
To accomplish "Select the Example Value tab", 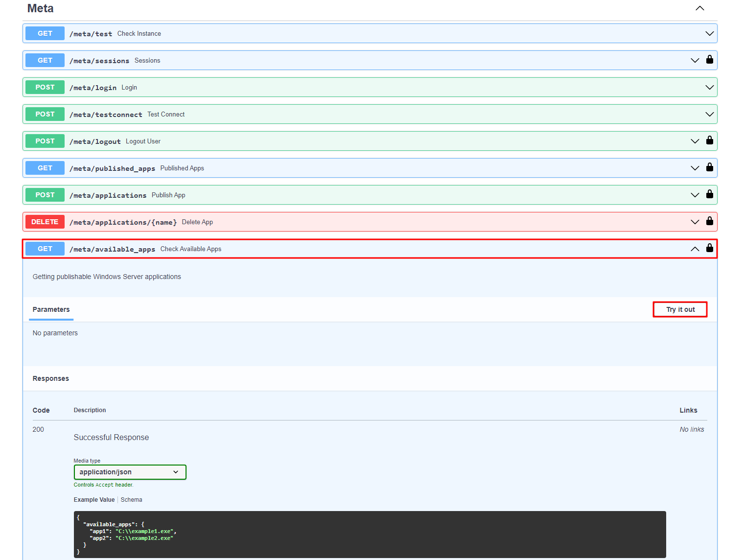I will click(x=94, y=500).
